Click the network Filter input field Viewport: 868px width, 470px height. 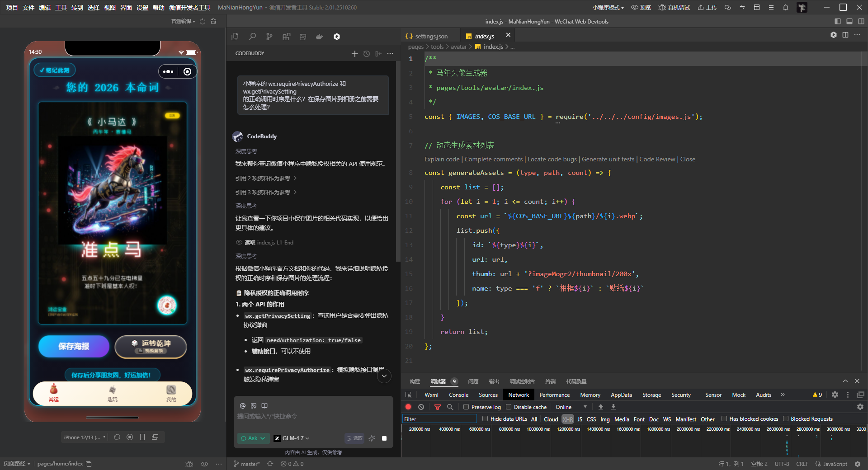click(439, 419)
